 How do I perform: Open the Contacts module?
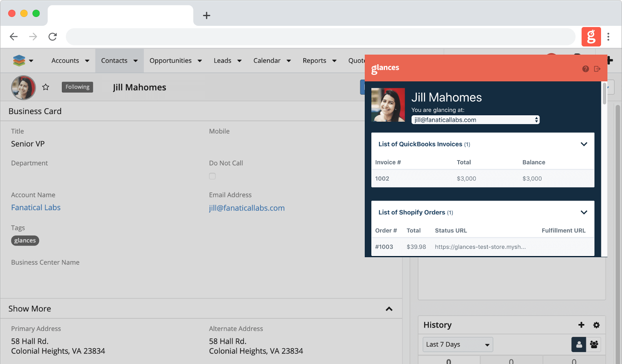pyautogui.click(x=114, y=61)
